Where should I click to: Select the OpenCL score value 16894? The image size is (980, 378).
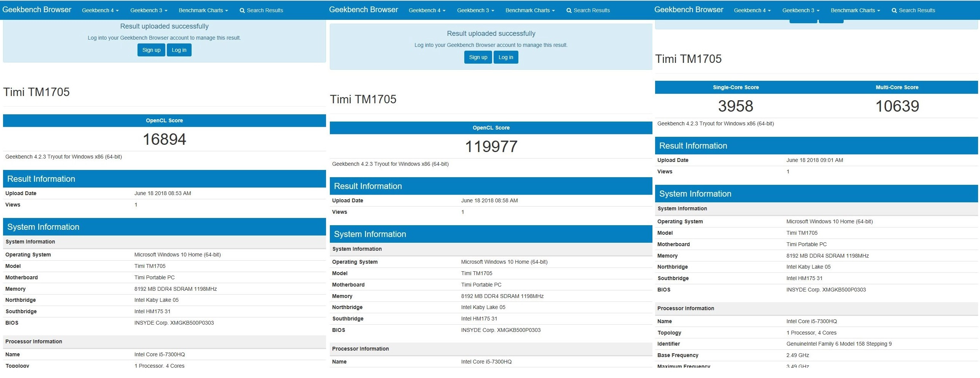point(165,139)
